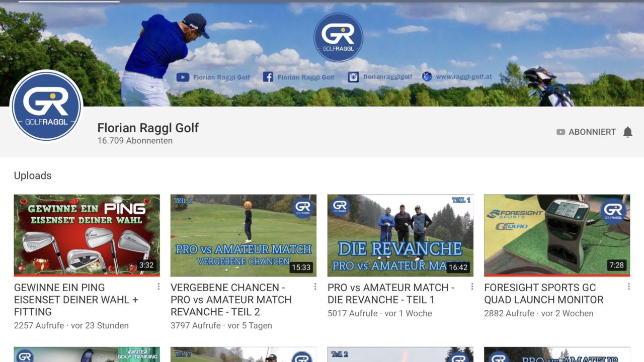Click '3797 Aufrufe · vor 5 Tagen' text
The height and width of the screenshot is (362, 644).
[221, 325]
